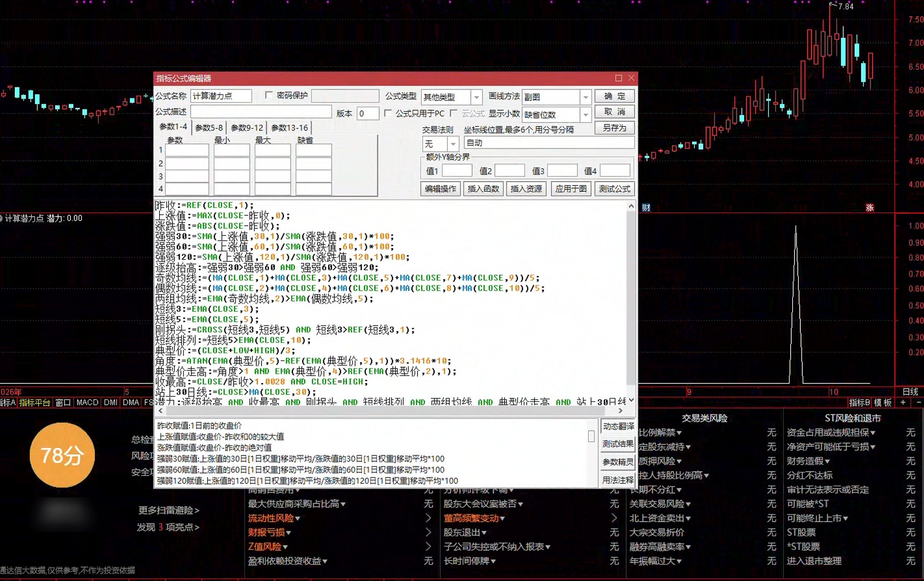This screenshot has width=924, height=581.
Task: Open the 流动性风险 row arrow
Action: click(428, 518)
